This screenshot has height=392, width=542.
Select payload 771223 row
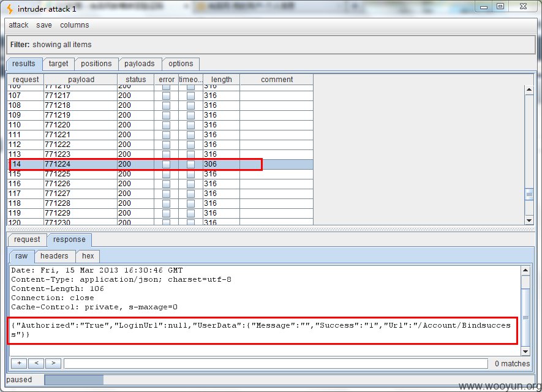click(x=160, y=154)
